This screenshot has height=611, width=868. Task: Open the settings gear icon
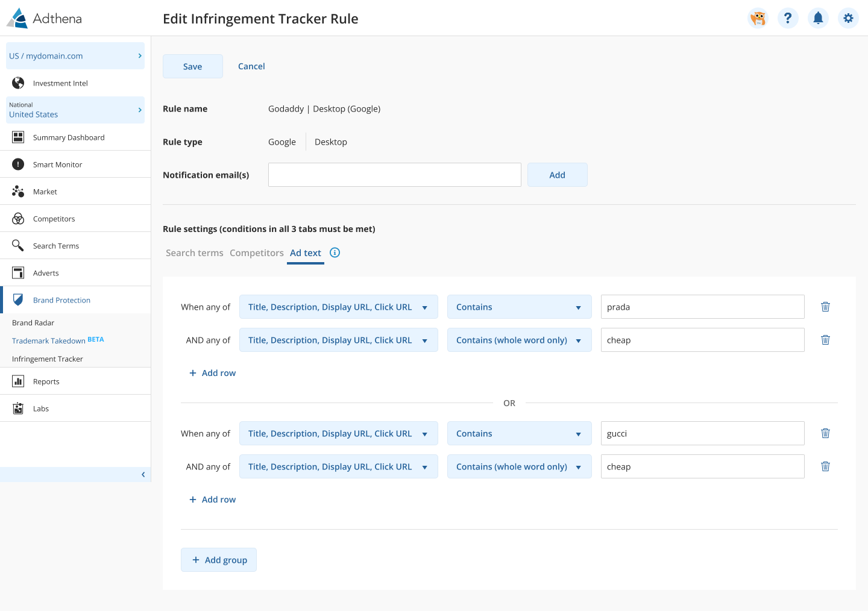[x=848, y=18]
